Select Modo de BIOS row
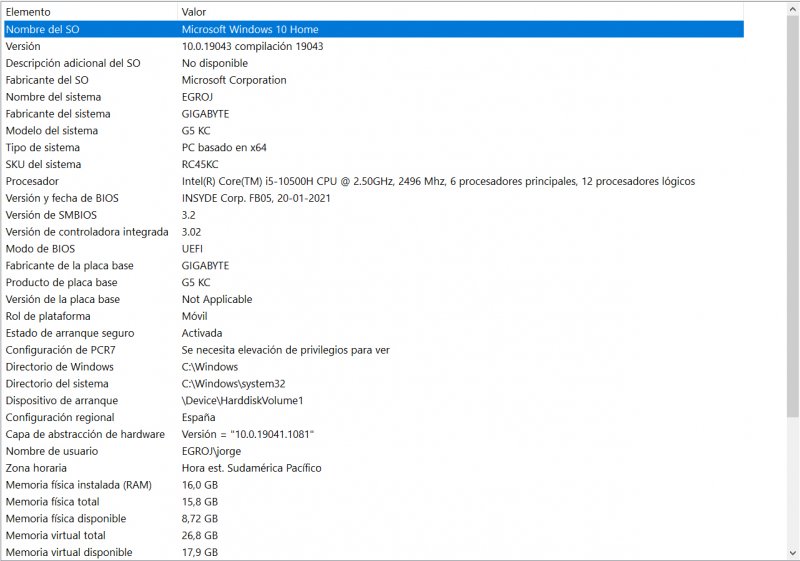The width and height of the screenshot is (800, 561). [x=373, y=248]
